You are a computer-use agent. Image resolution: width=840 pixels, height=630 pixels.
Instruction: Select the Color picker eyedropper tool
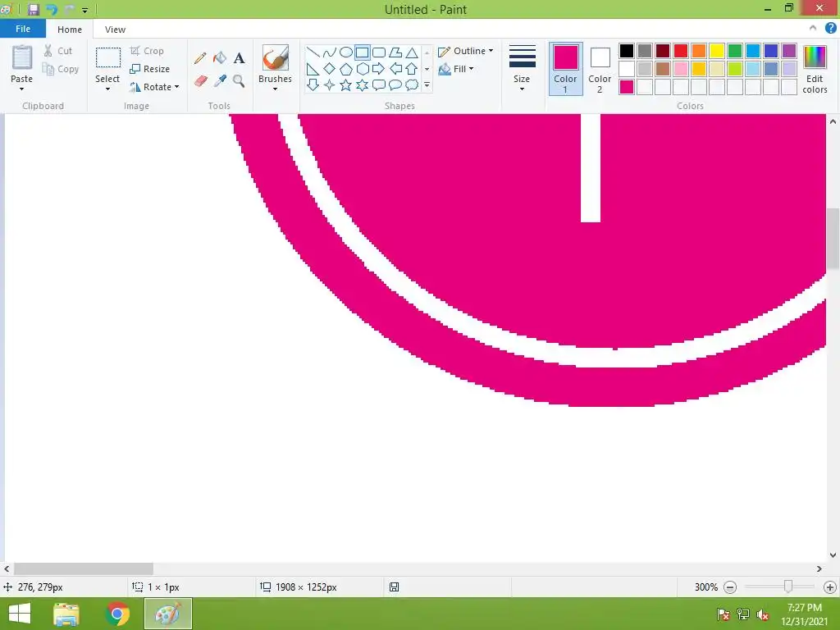coord(220,81)
